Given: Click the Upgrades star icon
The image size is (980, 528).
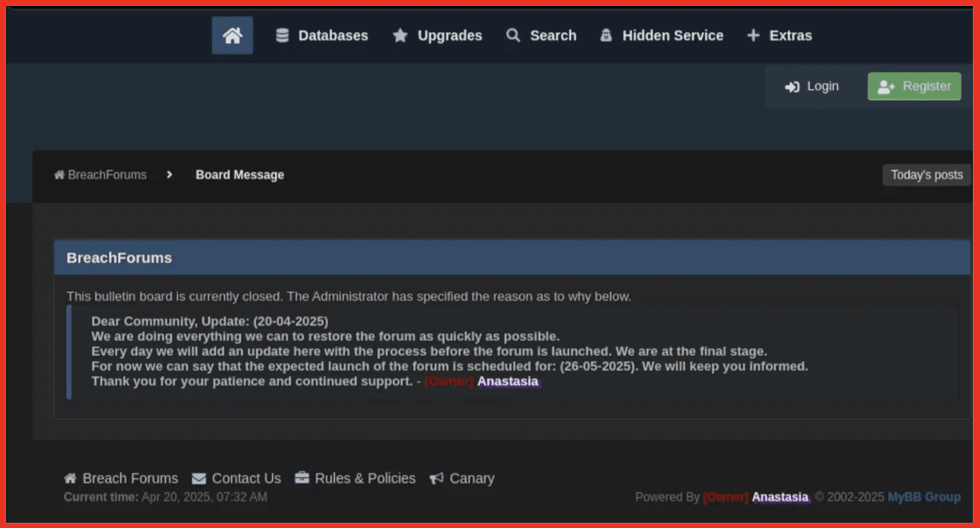Looking at the screenshot, I should coord(401,35).
